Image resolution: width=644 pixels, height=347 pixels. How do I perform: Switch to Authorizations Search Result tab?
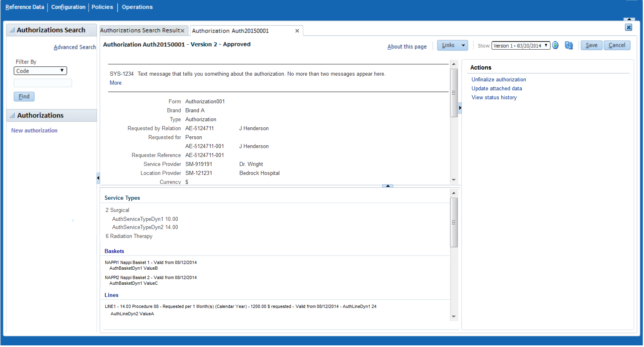coord(140,31)
